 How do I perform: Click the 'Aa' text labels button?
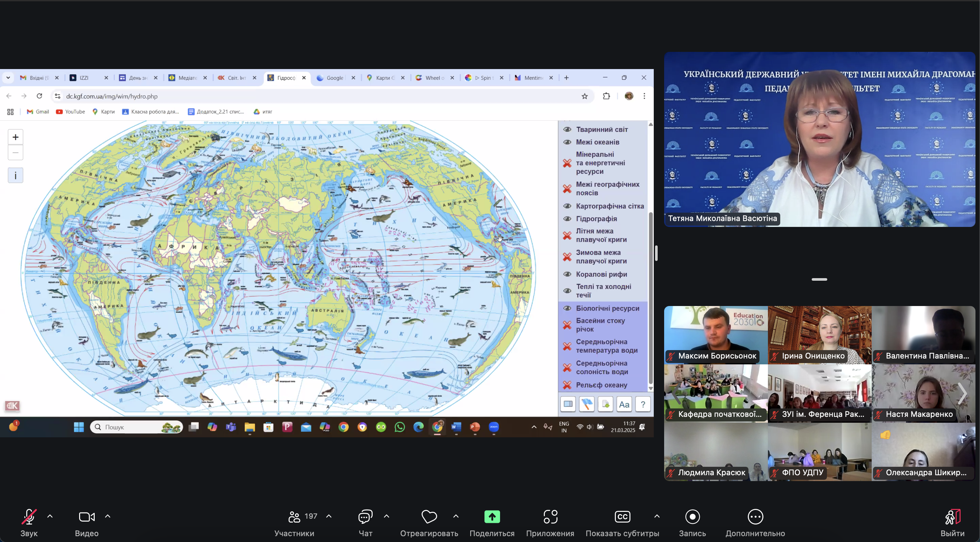coord(624,404)
